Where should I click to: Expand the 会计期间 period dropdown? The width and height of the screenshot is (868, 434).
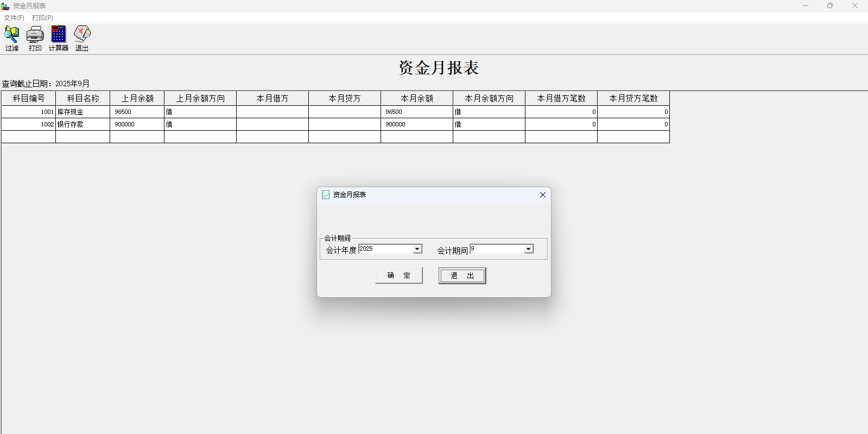528,249
